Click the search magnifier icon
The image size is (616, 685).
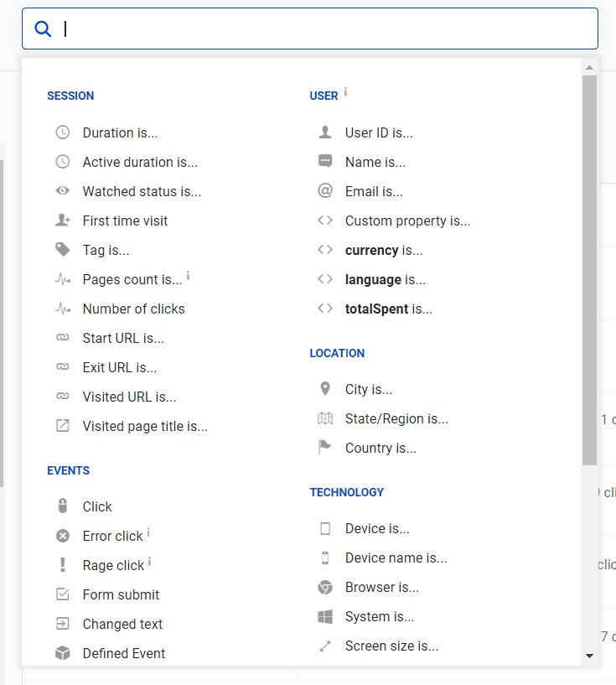43,29
